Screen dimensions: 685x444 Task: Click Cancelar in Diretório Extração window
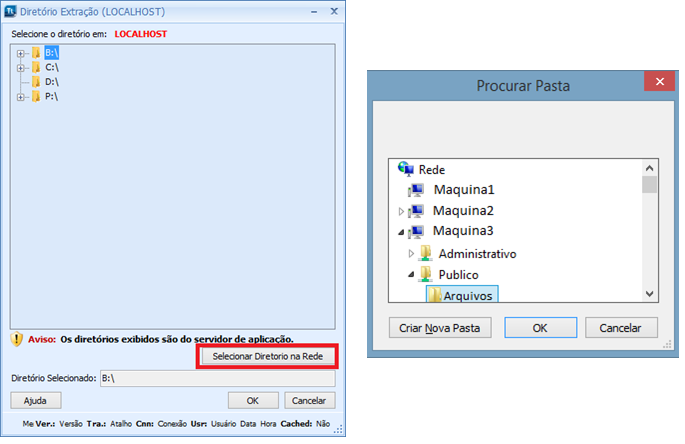tap(309, 400)
